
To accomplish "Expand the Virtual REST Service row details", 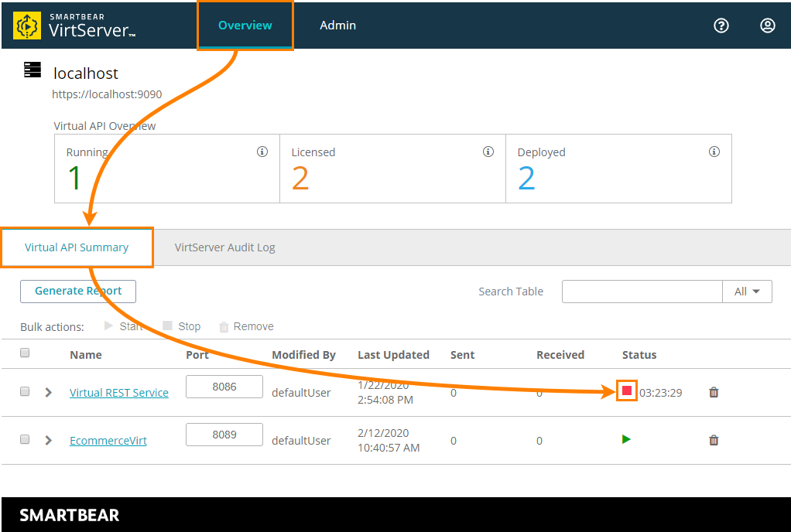I will point(47,392).
